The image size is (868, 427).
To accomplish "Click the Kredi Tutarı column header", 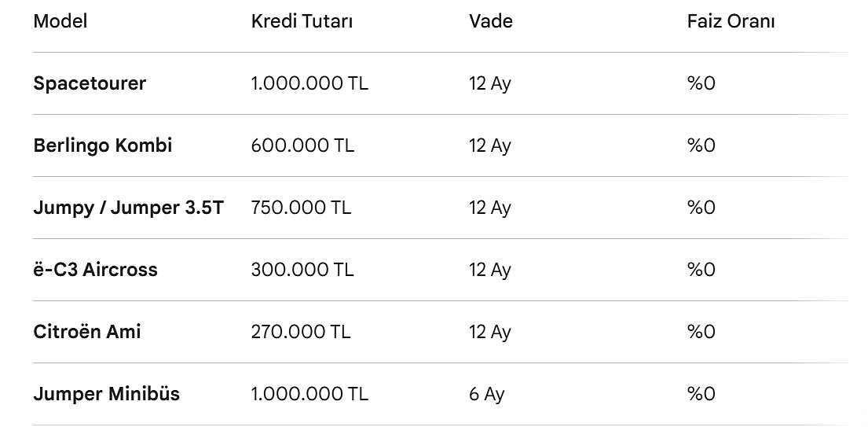I will click(302, 21).
